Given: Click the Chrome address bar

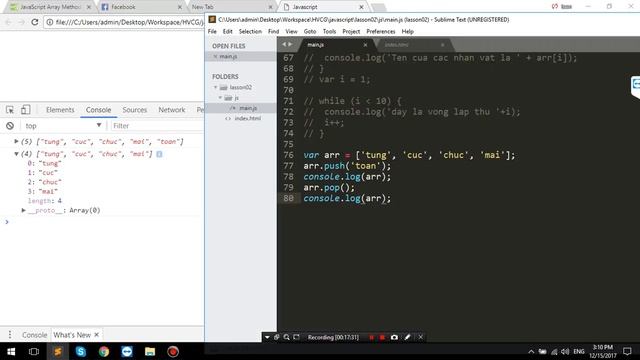Looking at the screenshot, I should (x=124, y=22).
